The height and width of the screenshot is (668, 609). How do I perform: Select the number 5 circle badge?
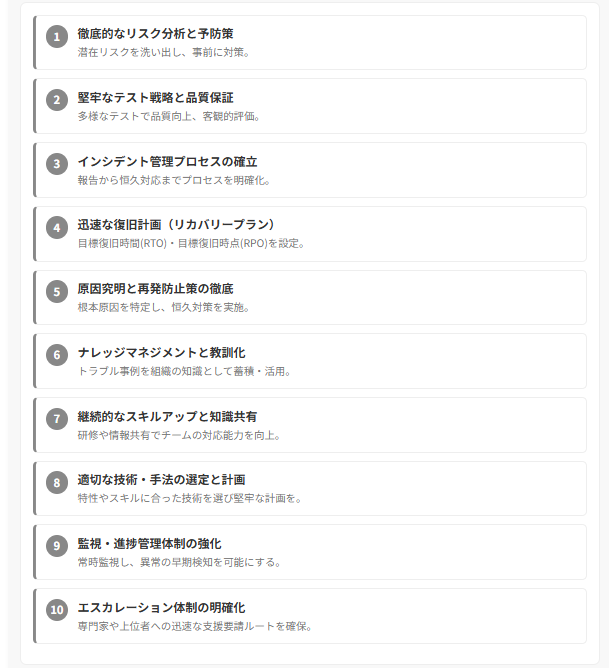[57, 292]
